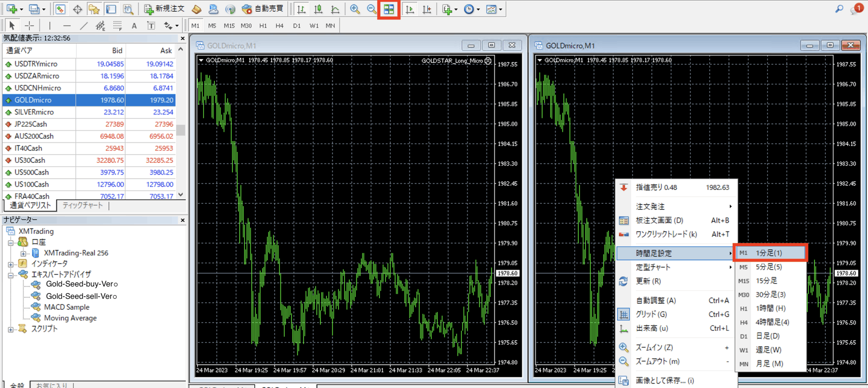This screenshot has width=868, height=388.
Task: Select MACD Sample expert advisor
Action: click(x=67, y=307)
